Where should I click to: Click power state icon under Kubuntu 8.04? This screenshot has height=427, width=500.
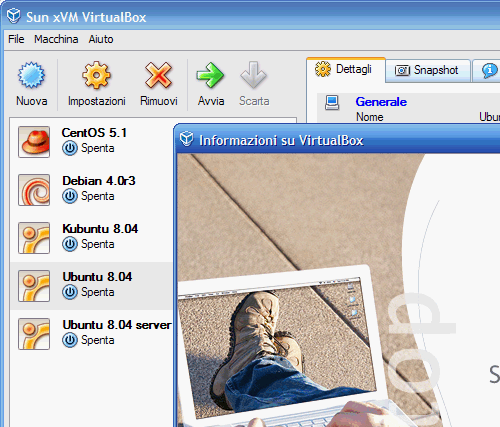[70, 244]
